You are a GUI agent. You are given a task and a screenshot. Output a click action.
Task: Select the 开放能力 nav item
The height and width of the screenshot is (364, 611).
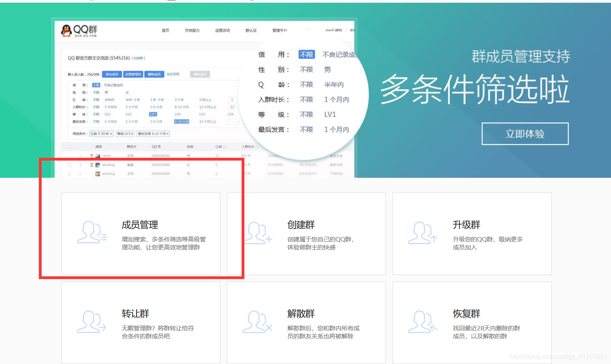coord(192,30)
